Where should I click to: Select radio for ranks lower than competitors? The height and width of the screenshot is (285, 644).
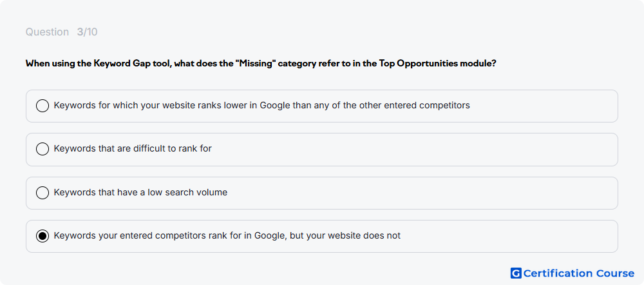pos(43,106)
